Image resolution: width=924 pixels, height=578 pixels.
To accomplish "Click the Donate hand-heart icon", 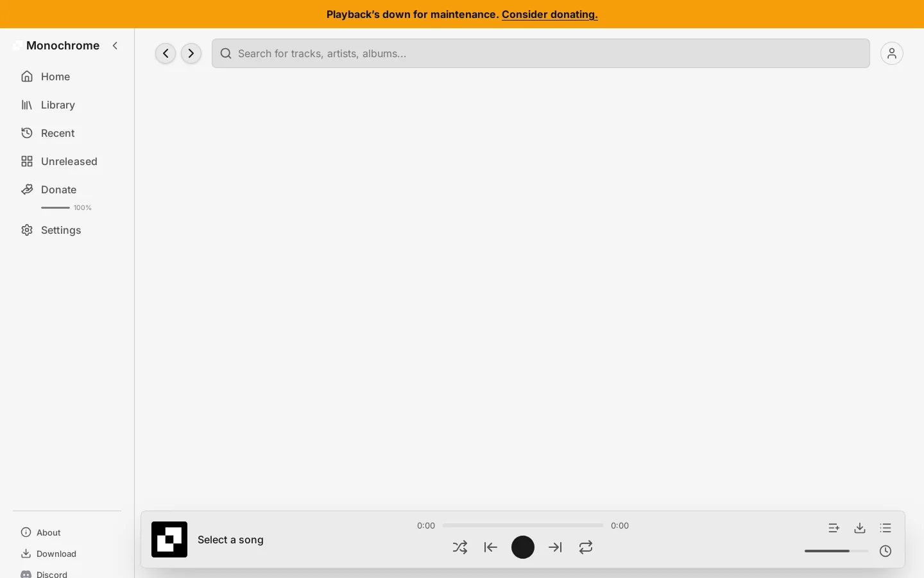I will click(x=27, y=189).
